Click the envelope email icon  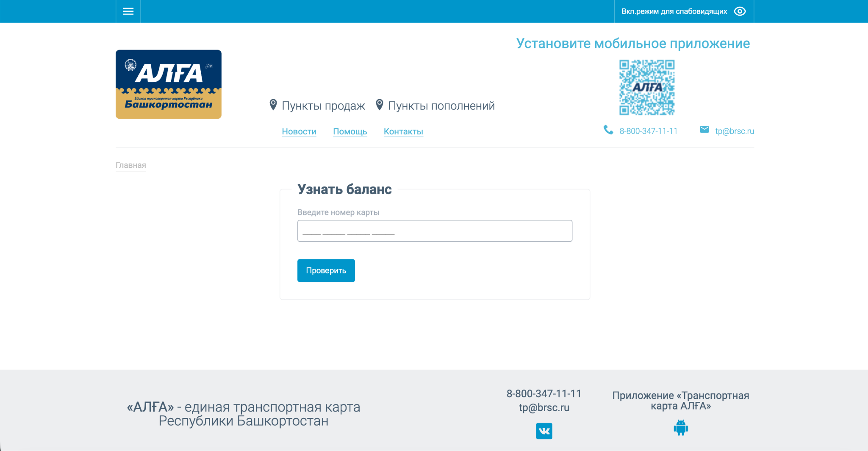704,129
